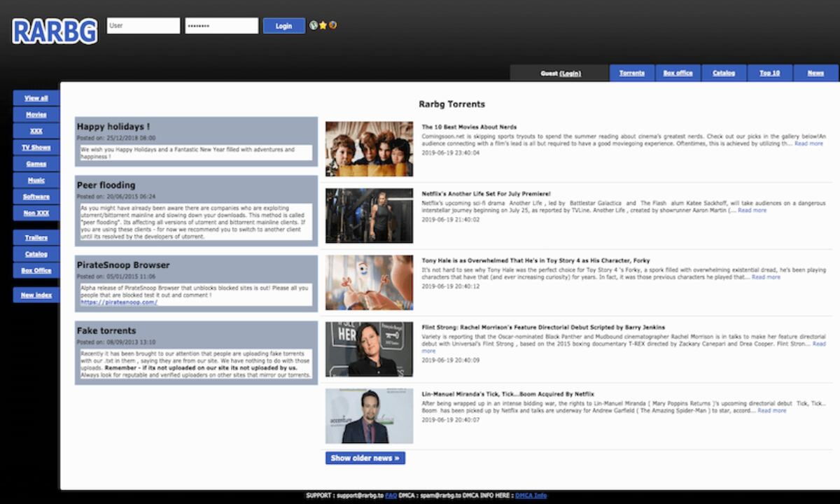
Task: Click the gold star bookmark icon
Action: [323, 26]
